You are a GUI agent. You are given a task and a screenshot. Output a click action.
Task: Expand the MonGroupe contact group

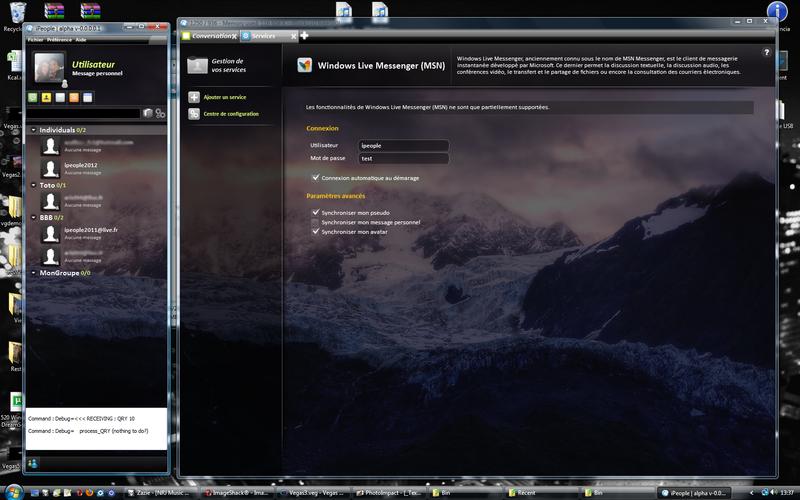point(34,273)
